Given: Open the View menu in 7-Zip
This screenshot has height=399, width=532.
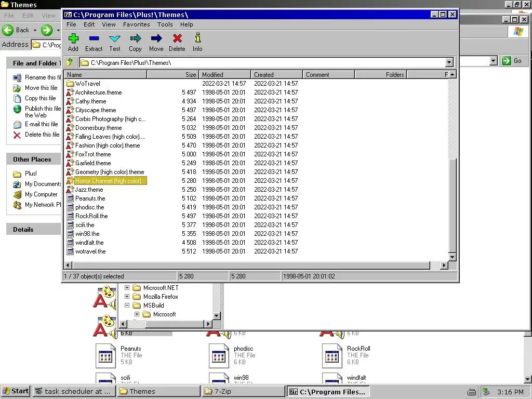Looking at the screenshot, I should (x=109, y=24).
